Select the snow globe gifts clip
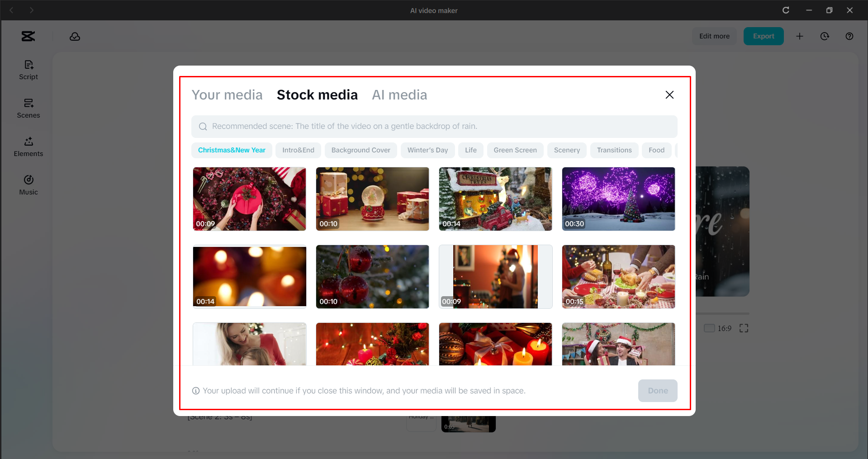 click(373, 199)
